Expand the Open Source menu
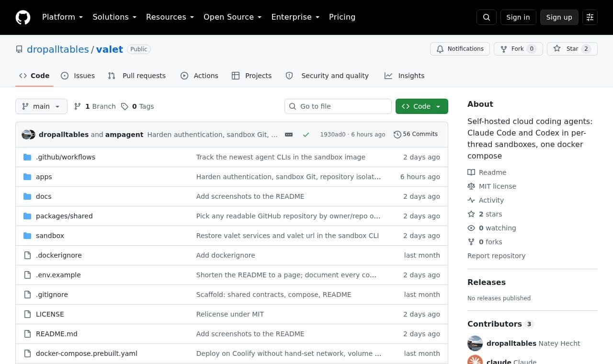The image size is (613, 364). pos(233,17)
